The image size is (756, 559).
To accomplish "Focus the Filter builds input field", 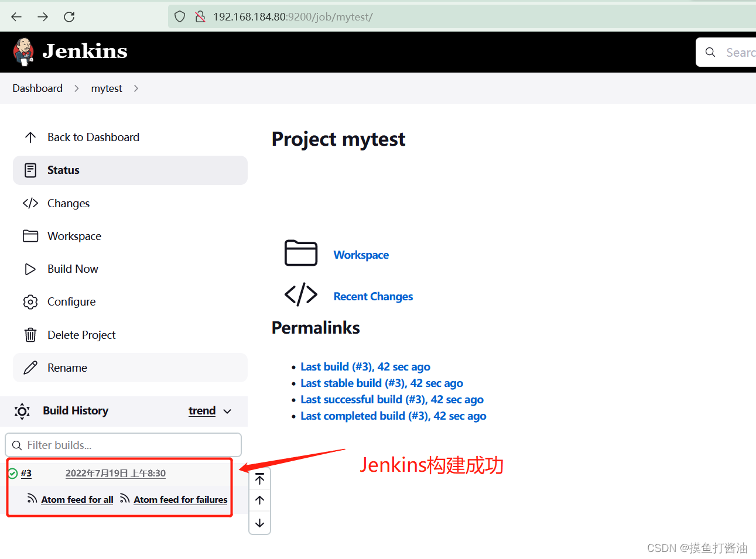I will point(124,445).
